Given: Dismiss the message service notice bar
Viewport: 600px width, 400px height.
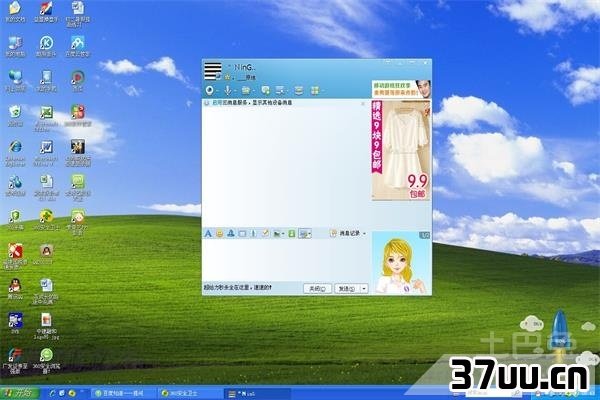Looking at the screenshot, I should pyautogui.click(x=363, y=103).
